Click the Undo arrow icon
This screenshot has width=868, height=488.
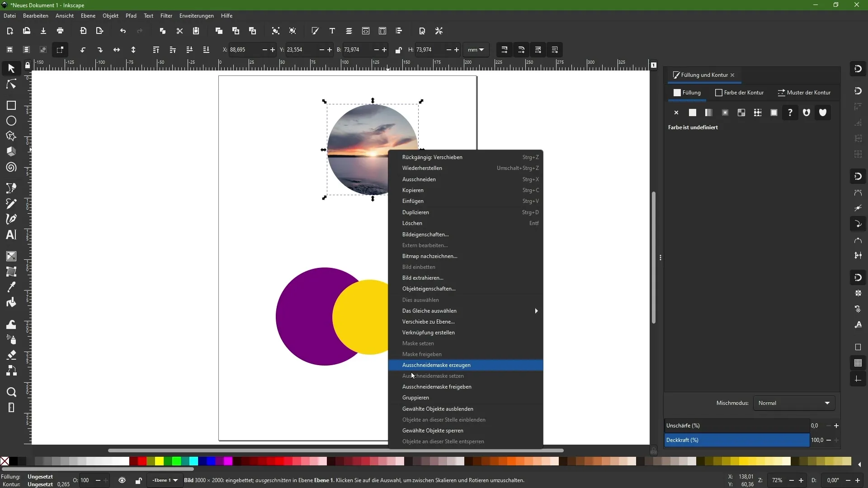click(123, 31)
